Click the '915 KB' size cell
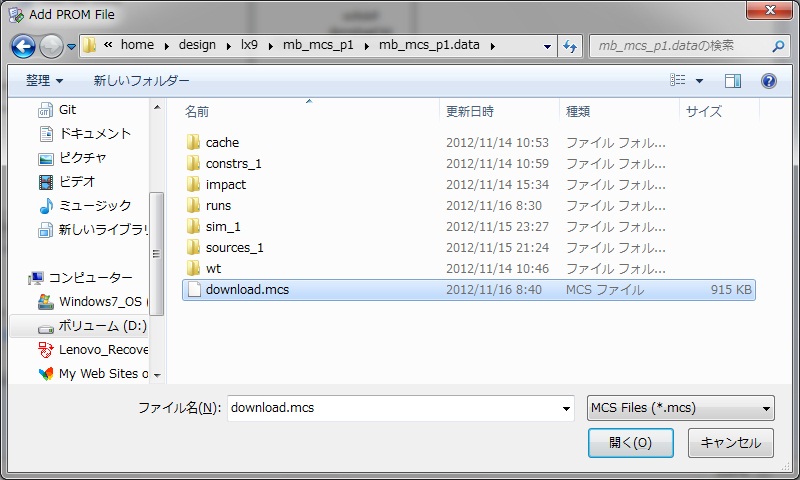The width and height of the screenshot is (800, 480). (731, 290)
